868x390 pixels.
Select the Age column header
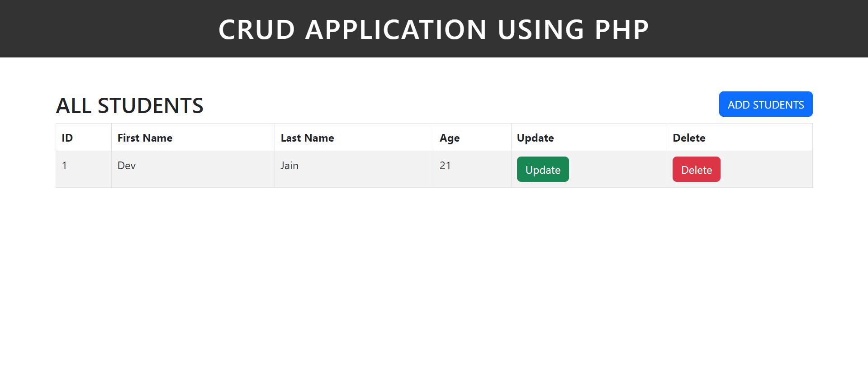click(x=449, y=138)
